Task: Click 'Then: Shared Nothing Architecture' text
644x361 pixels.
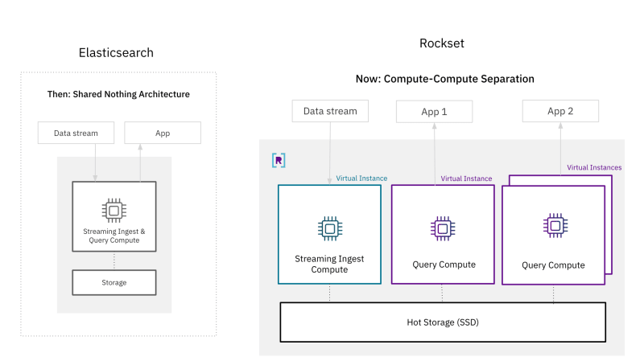Action: click(x=118, y=94)
